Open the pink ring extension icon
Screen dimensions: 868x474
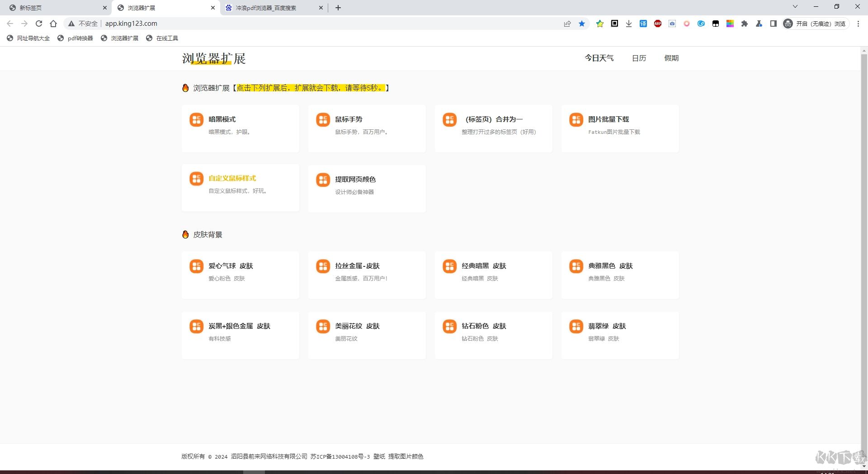coord(687,24)
